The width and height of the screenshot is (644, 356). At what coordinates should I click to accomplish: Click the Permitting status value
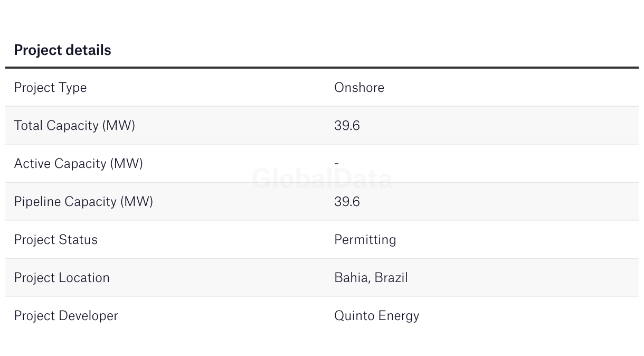(x=365, y=240)
